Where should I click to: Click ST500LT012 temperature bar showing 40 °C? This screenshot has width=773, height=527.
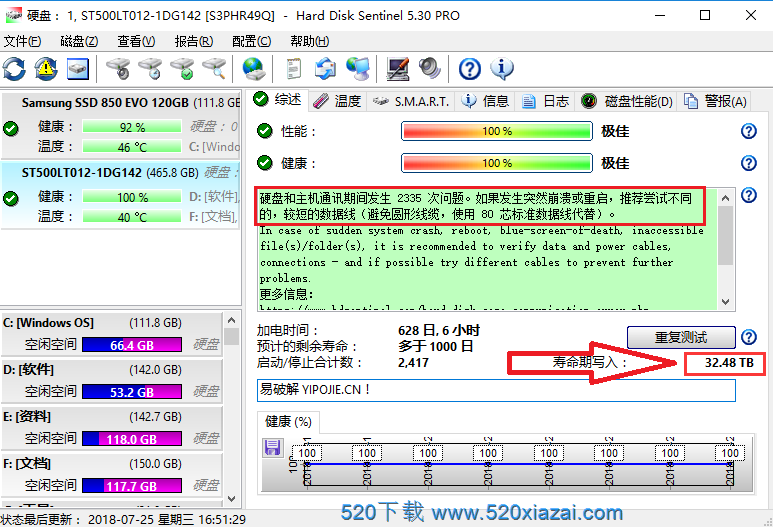pos(132,216)
